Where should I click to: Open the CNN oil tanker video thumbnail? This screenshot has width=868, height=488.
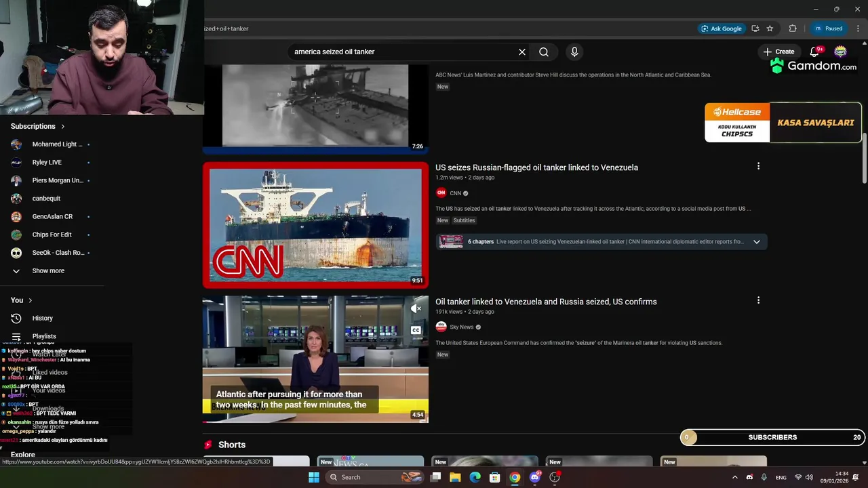point(315,225)
